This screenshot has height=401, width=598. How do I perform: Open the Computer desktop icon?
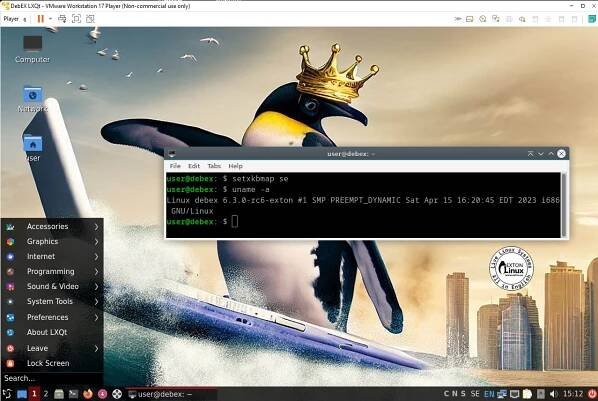pyautogui.click(x=32, y=48)
